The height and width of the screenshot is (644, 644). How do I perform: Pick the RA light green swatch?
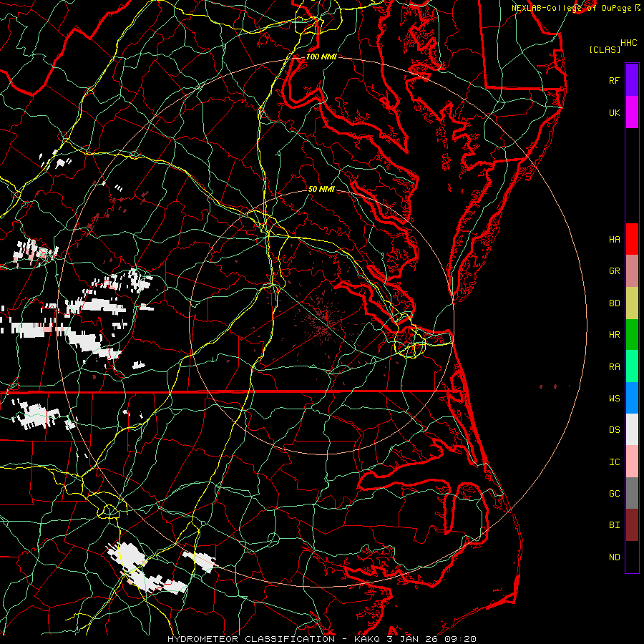632,366
